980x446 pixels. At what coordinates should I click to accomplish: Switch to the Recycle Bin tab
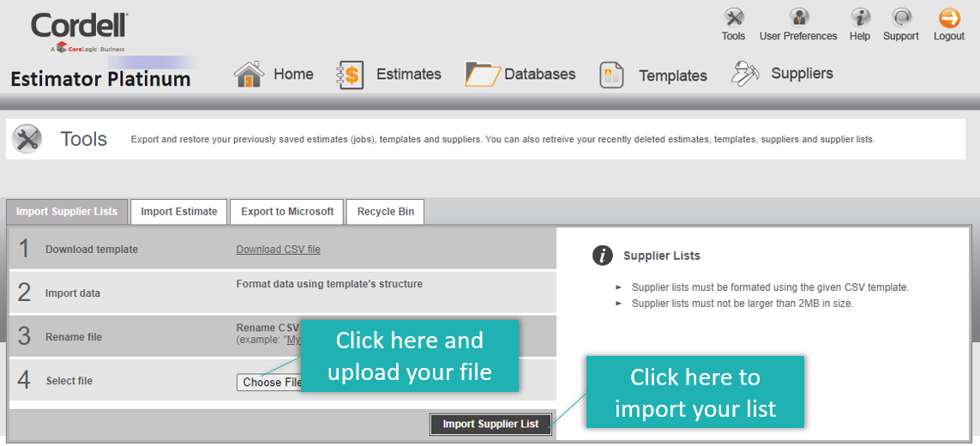[x=386, y=212]
